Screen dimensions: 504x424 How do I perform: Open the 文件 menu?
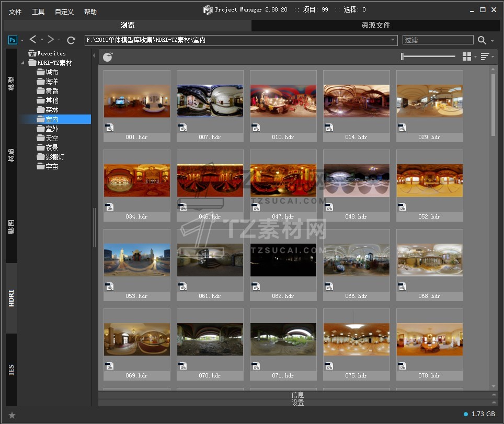(15, 12)
